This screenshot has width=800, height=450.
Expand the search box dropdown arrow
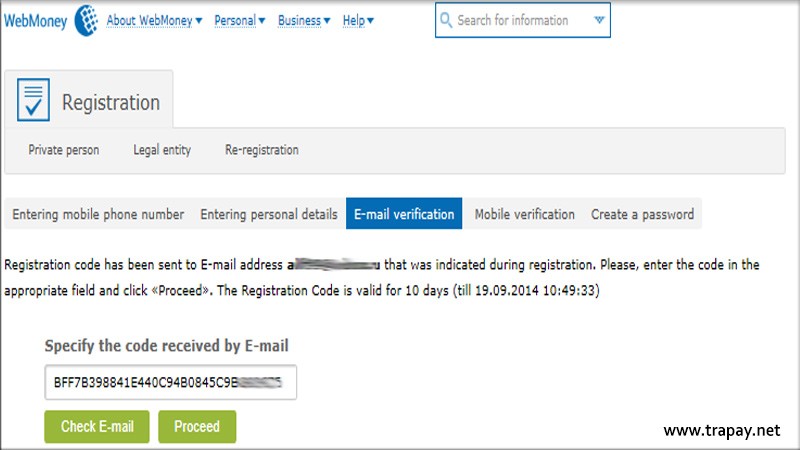click(599, 20)
